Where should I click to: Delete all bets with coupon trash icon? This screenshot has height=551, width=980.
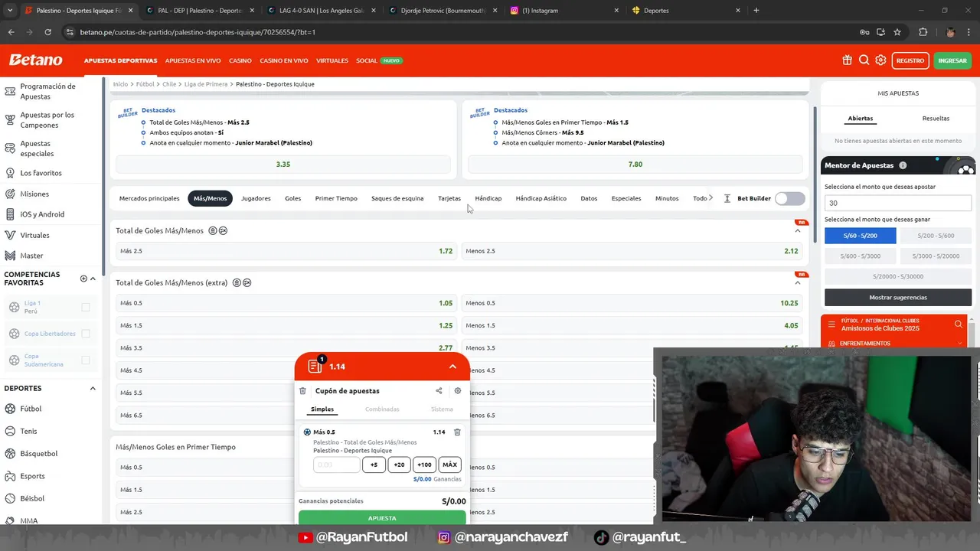coord(302,391)
